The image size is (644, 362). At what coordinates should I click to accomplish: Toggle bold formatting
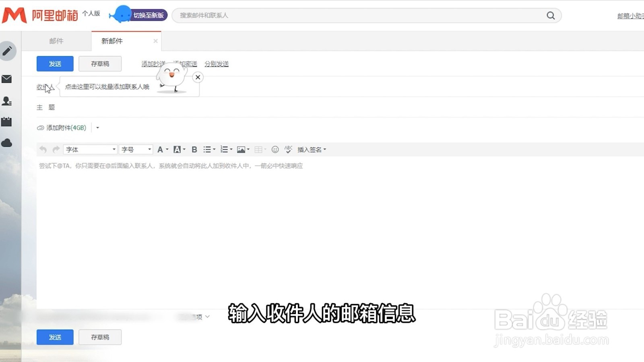coord(194,149)
